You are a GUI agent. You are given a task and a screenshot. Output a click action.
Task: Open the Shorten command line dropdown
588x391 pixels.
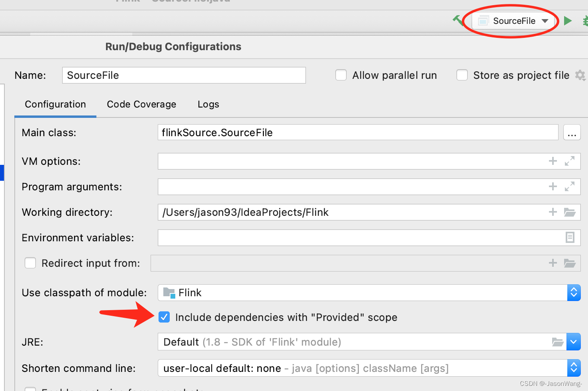574,368
